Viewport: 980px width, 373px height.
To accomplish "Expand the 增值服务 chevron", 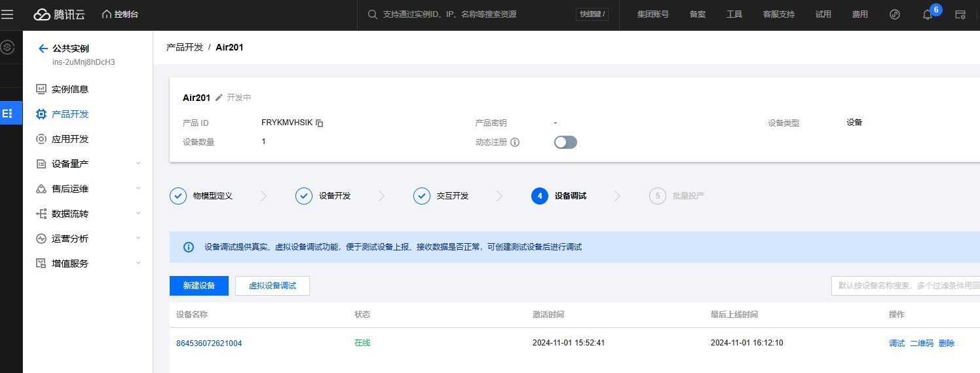I will [x=138, y=263].
